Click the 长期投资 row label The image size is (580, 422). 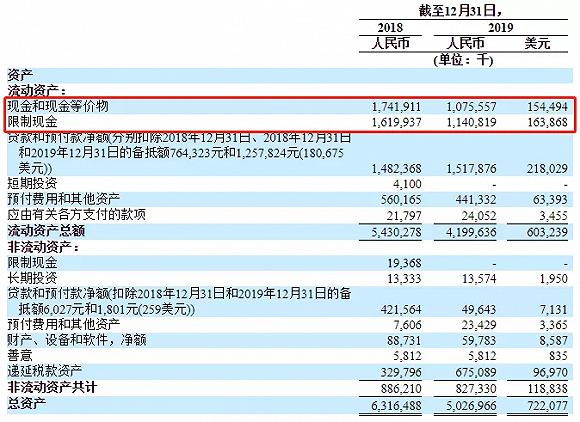coord(33,278)
